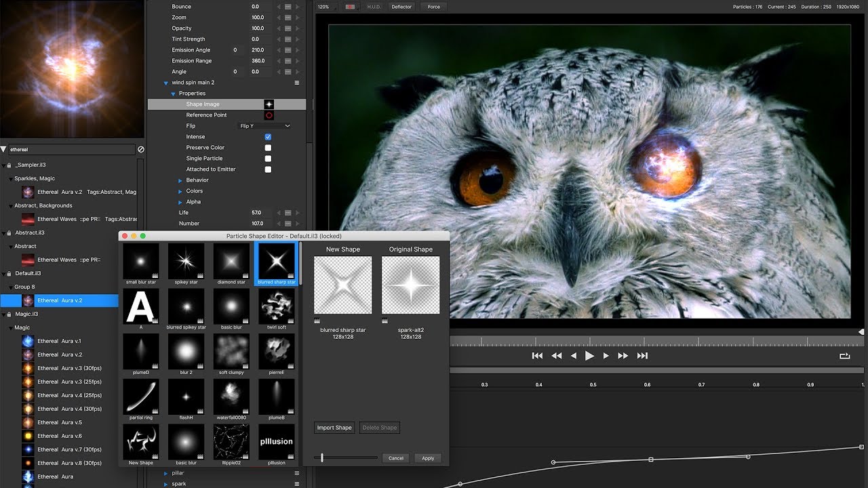868x488 pixels.
Task: Activate the Deflector tool
Action: [x=401, y=6]
